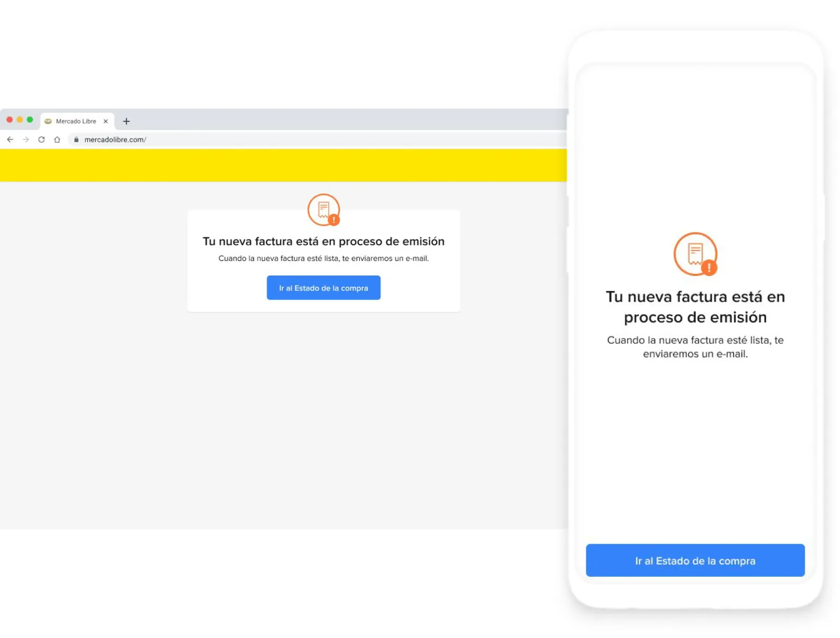Open a new browser tab with plus
Image resolution: width=840 pixels, height=638 pixels.
(126, 121)
